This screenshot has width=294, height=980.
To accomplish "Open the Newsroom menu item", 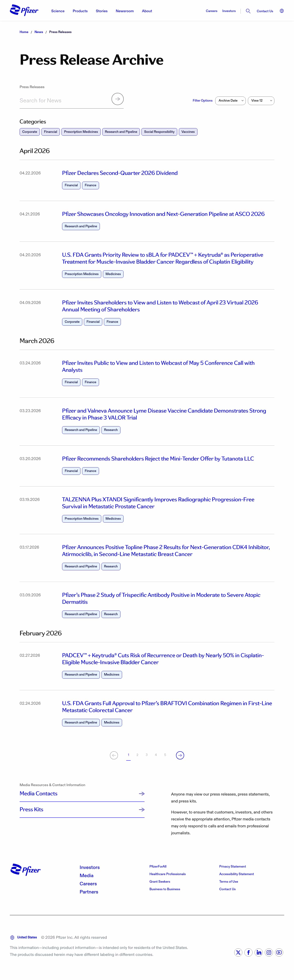I will (x=125, y=11).
